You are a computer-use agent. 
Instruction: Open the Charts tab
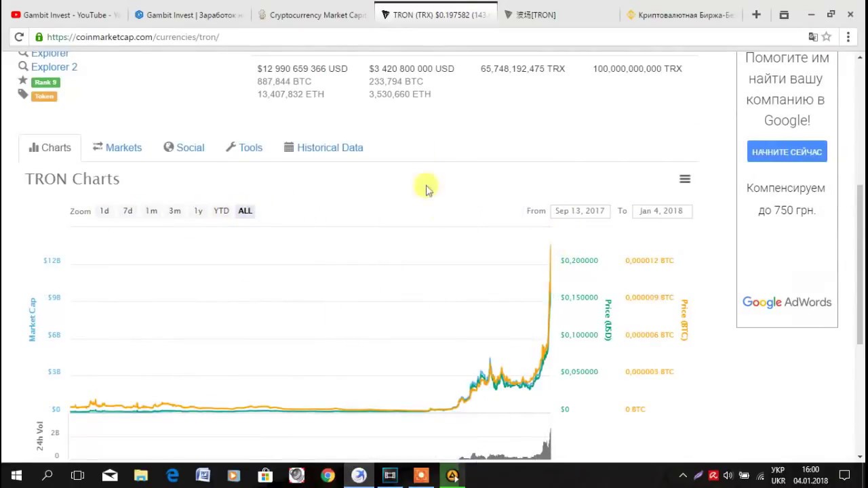point(50,147)
